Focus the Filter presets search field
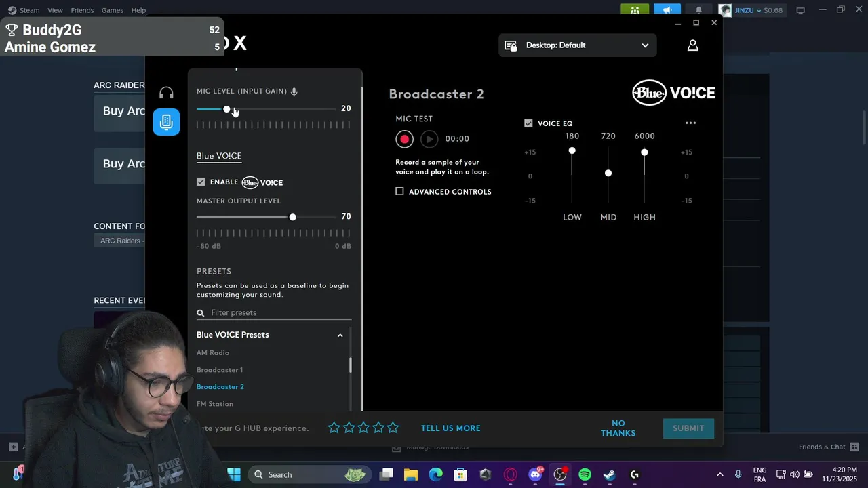 274,313
